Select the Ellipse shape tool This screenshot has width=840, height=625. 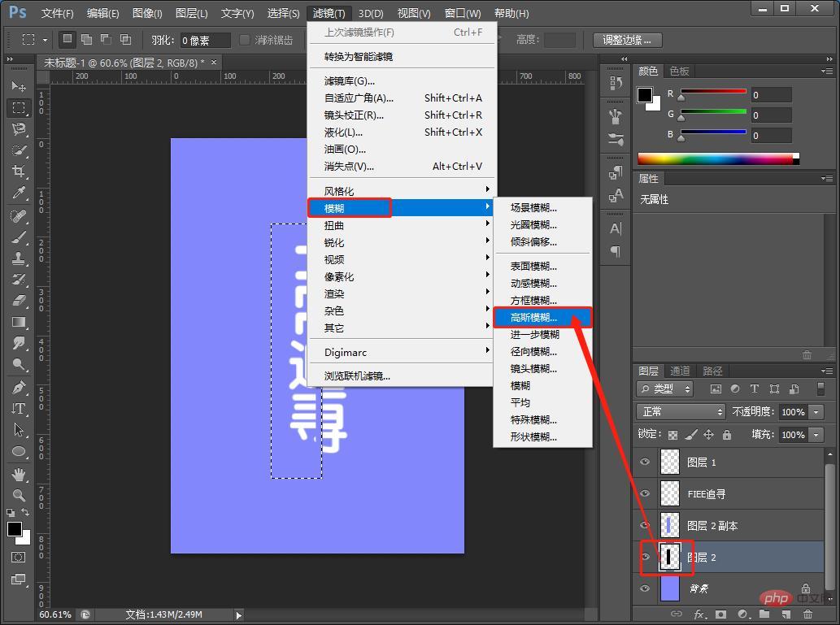coord(19,451)
